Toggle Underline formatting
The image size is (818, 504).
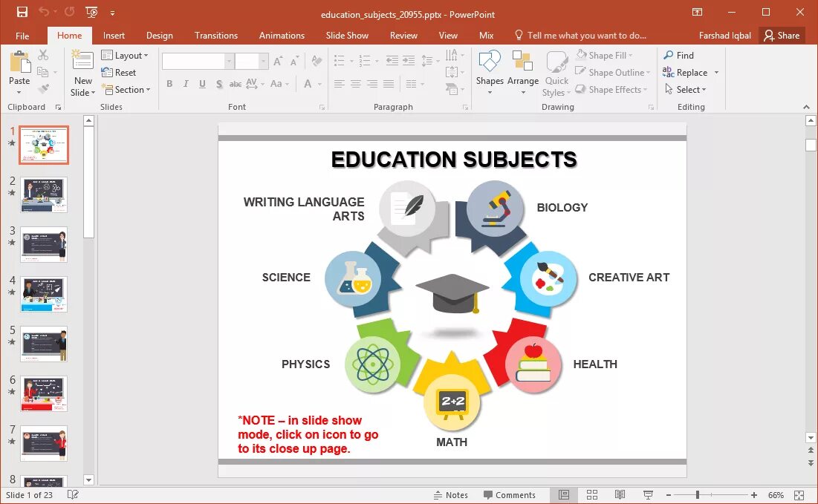(202, 84)
